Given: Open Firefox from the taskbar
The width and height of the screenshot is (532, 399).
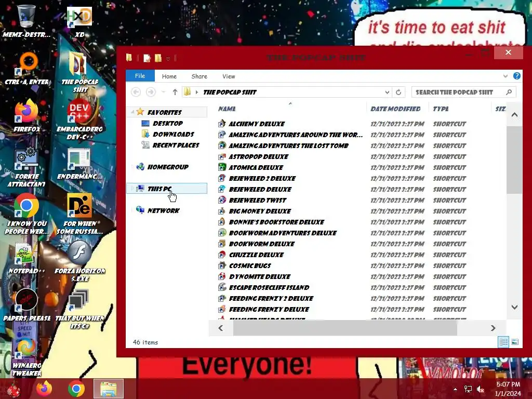Looking at the screenshot, I should click(44, 389).
